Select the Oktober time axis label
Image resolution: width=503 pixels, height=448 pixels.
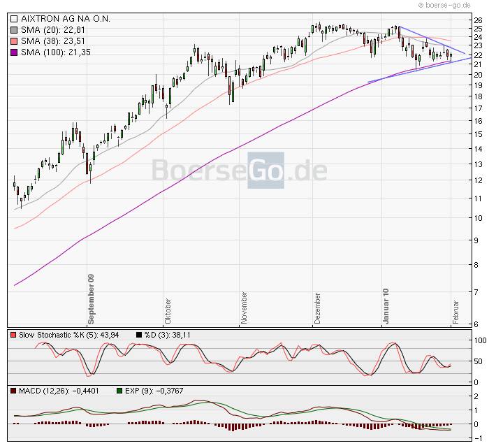pyautogui.click(x=168, y=311)
